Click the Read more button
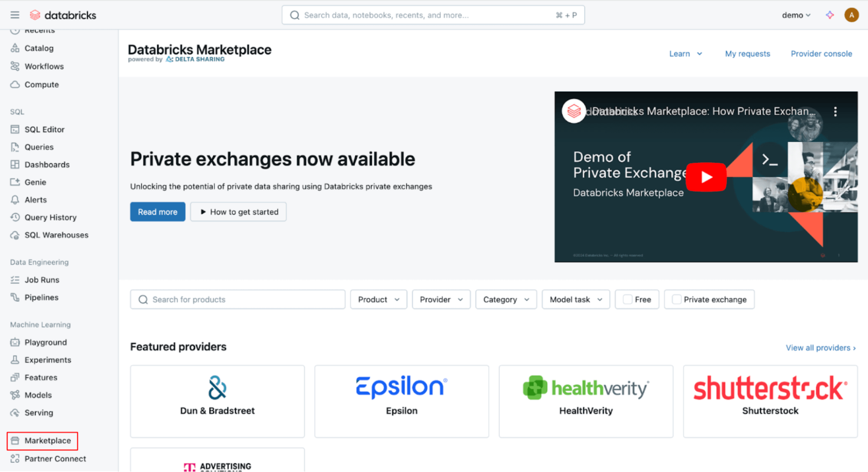This screenshot has width=868, height=472. click(157, 212)
